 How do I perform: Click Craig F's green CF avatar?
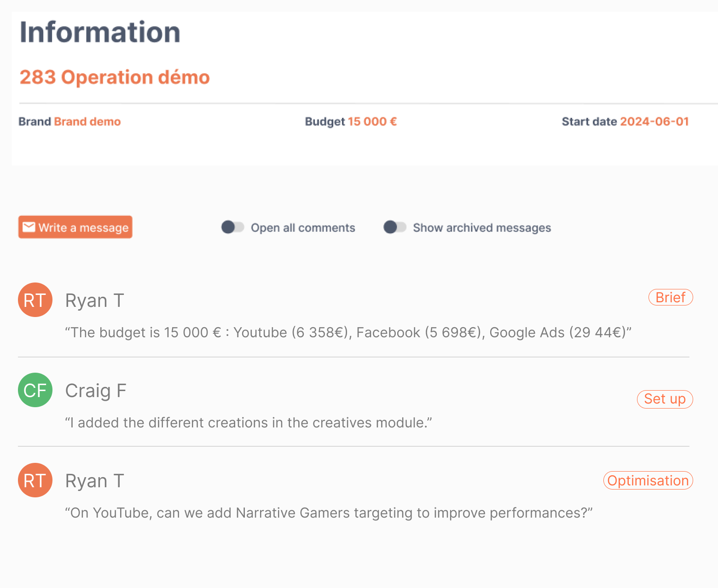pos(35,390)
